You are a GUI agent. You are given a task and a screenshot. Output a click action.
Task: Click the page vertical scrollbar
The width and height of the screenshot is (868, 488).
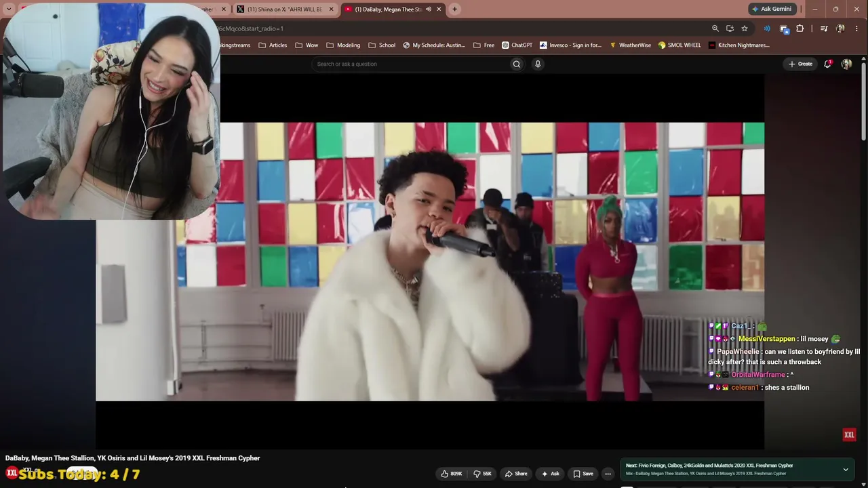(863, 102)
